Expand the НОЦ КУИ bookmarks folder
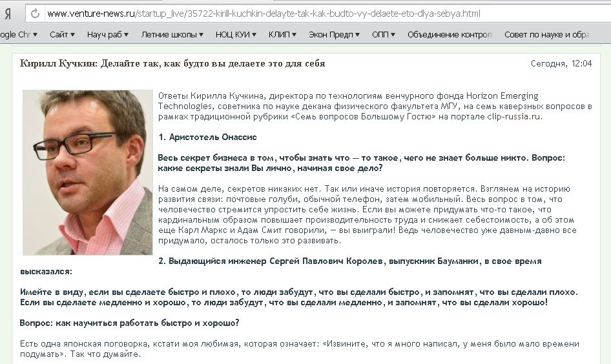611x364 pixels. click(x=236, y=35)
